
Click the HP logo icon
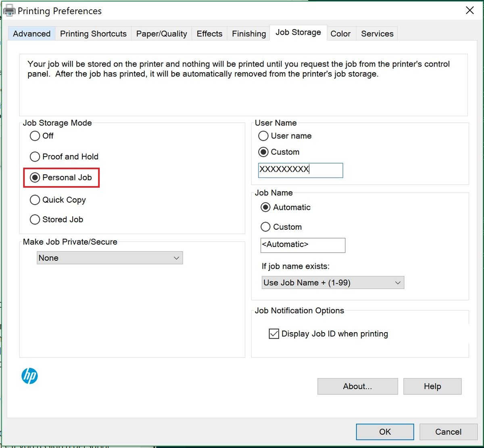click(29, 376)
